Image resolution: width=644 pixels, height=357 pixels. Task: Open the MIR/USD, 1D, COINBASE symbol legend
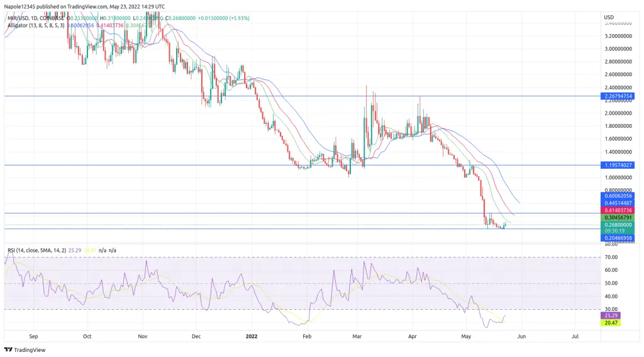[36, 18]
